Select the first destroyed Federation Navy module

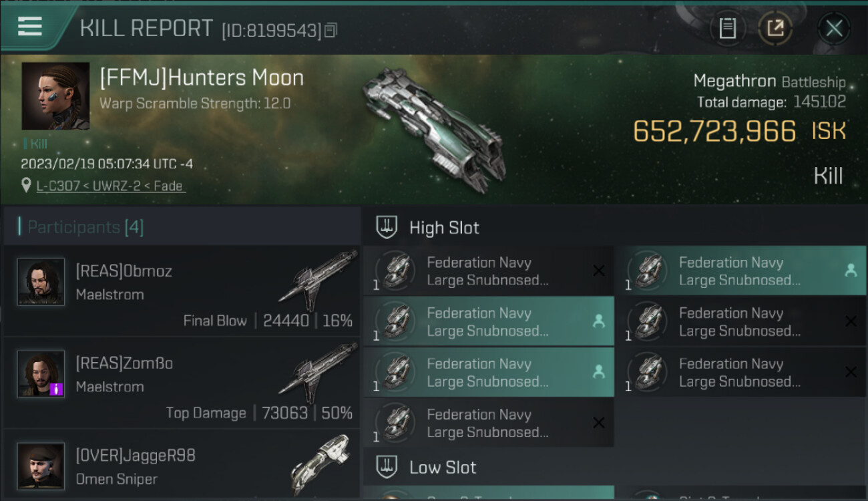click(488, 271)
